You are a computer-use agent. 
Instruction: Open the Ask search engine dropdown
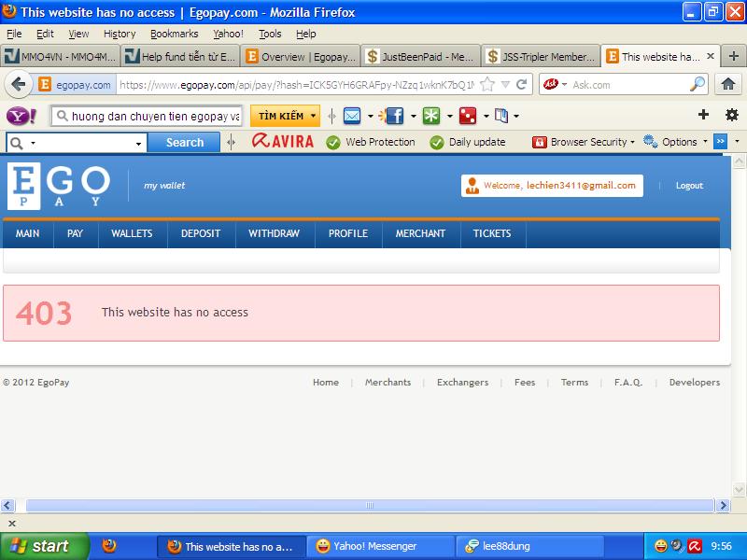click(x=565, y=85)
